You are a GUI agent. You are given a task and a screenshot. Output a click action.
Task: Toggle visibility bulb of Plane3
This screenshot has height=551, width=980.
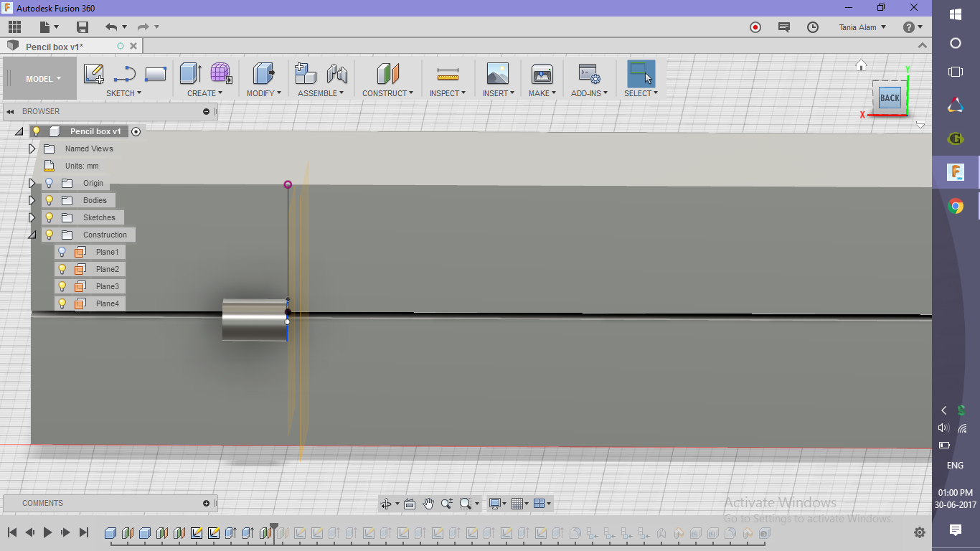tap(62, 286)
